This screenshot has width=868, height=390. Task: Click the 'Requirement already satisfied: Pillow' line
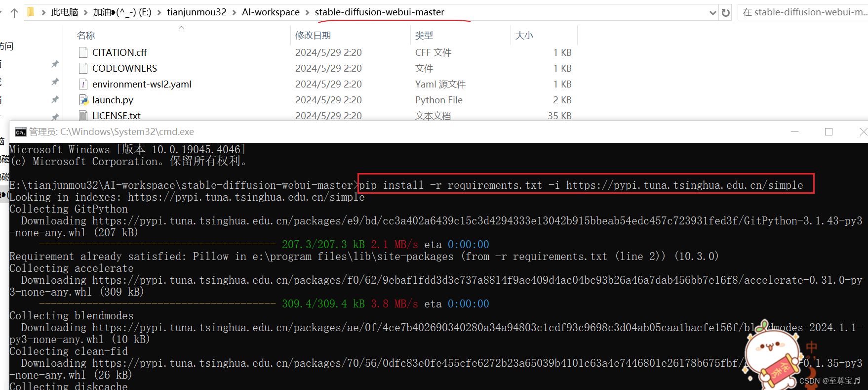pyautogui.click(x=364, y=257)
